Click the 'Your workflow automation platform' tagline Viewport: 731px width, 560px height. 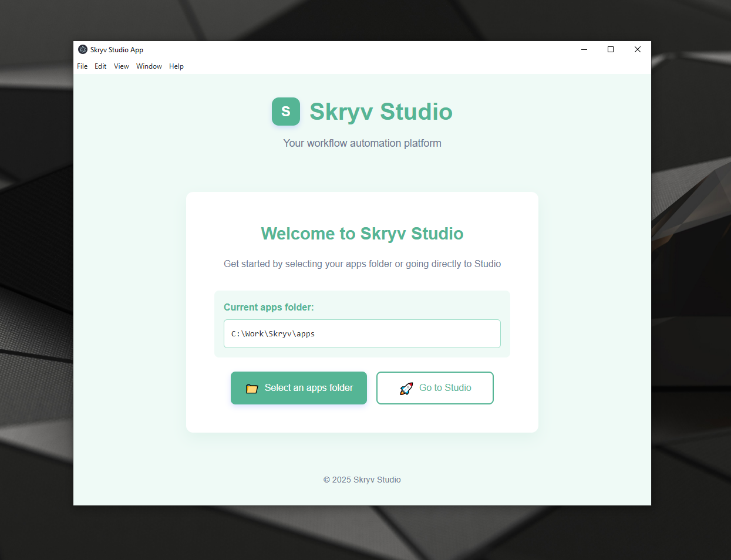point(362,143)
